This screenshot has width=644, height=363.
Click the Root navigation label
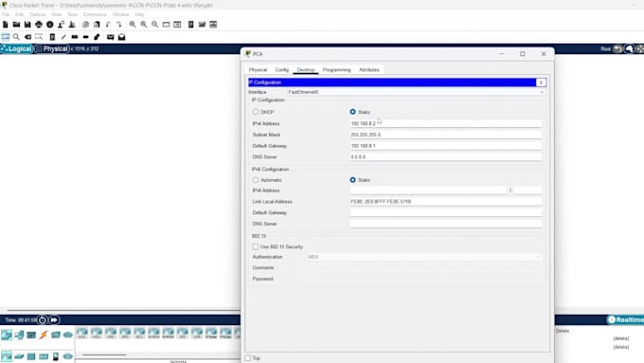point(606,49)
